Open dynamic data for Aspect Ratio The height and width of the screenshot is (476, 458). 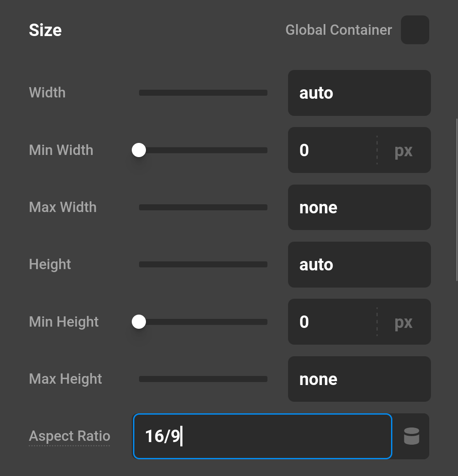point(411,436)
